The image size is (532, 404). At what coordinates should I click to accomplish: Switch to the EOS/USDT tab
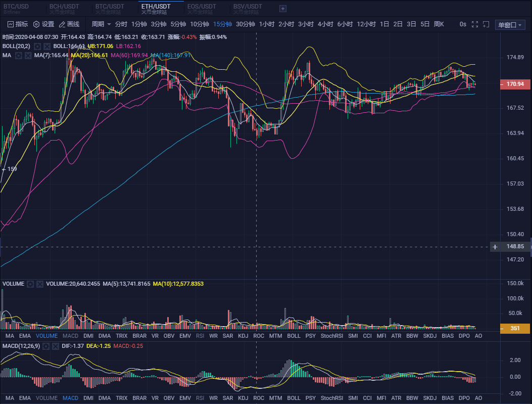(x=201, y=9)
